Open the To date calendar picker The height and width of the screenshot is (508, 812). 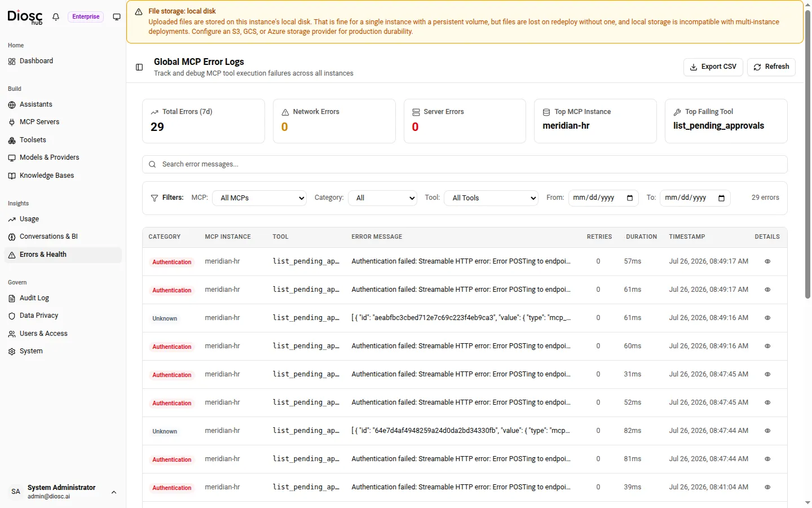point(721,198)
